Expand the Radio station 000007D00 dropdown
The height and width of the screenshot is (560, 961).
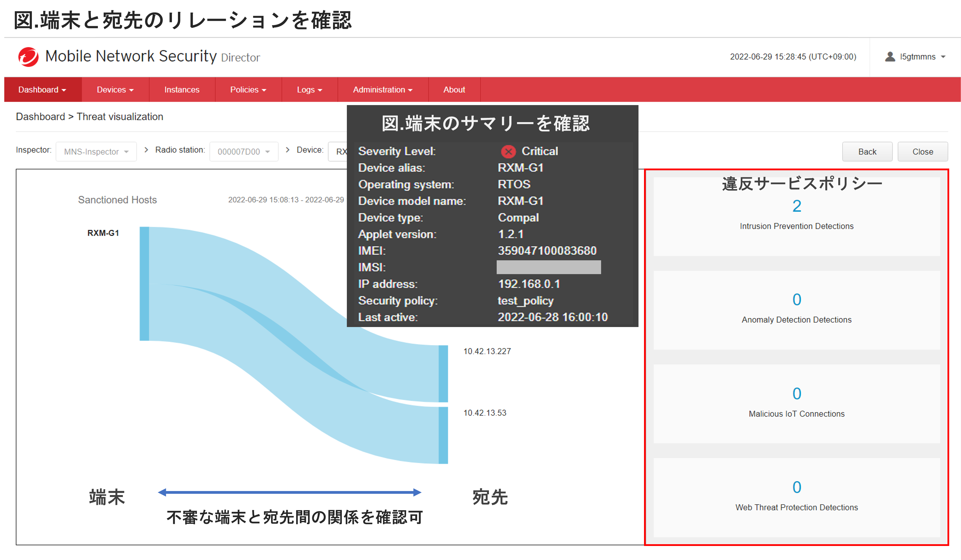coord(244,152)
